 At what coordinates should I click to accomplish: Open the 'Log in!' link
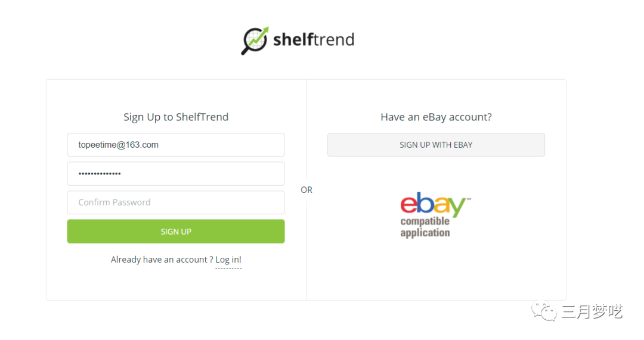click(x=228, y=260)
